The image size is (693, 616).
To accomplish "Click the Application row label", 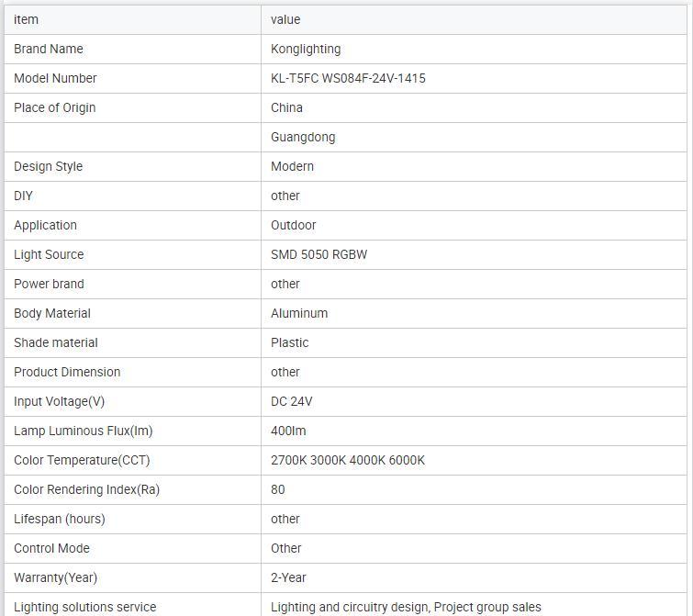I will point(45,225).
